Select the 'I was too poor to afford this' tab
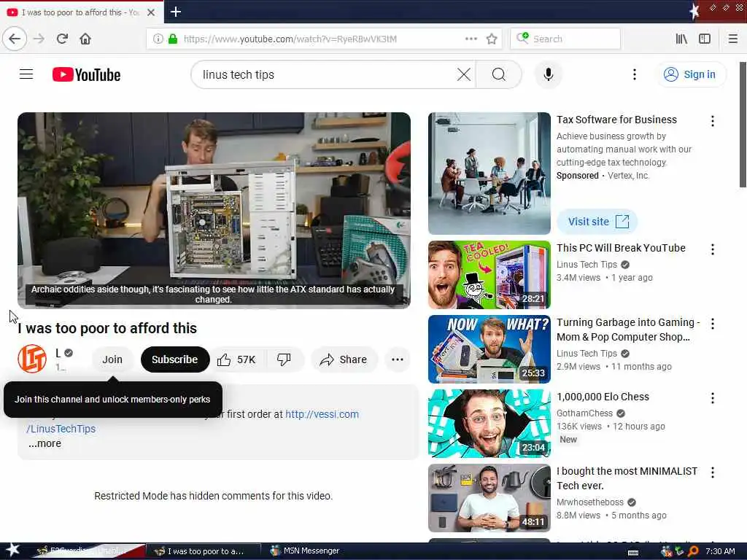The width and height of the screenshot is (747, 560). (82, 12)
